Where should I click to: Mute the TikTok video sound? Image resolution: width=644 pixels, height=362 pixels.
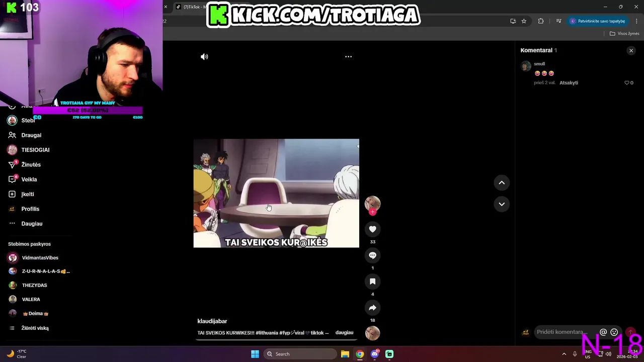click(204, 57)
